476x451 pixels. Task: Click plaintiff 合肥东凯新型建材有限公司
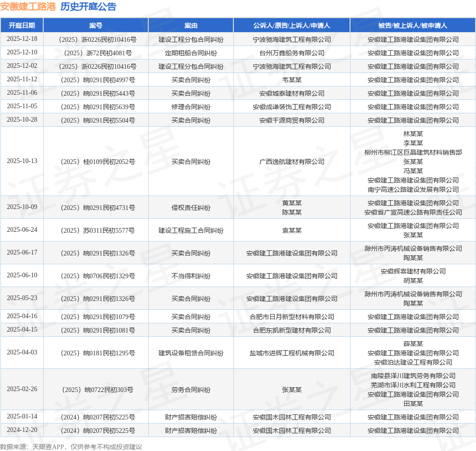pyautogui.click(x=292, y=330)
